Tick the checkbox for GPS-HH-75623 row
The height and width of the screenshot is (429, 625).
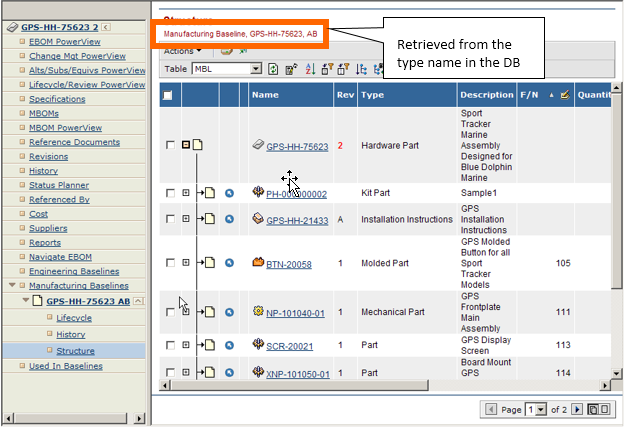pyautogui.click(x=170, y=146)
